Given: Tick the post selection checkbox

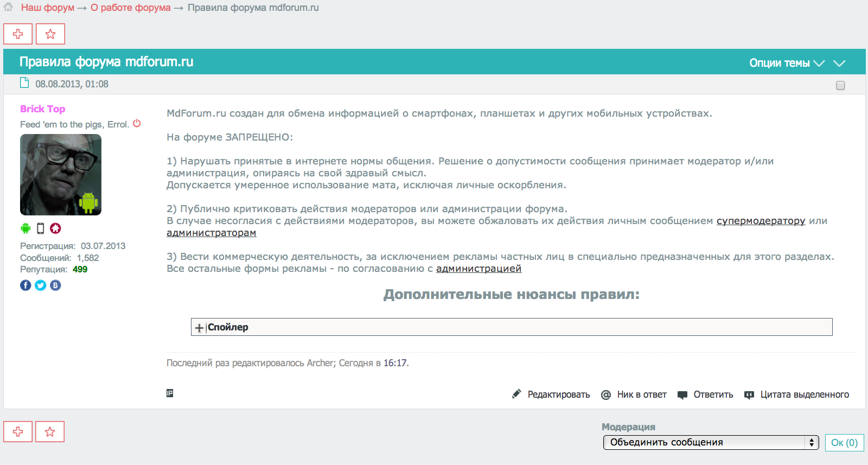Looking at the screenshot, I should 840,85.
